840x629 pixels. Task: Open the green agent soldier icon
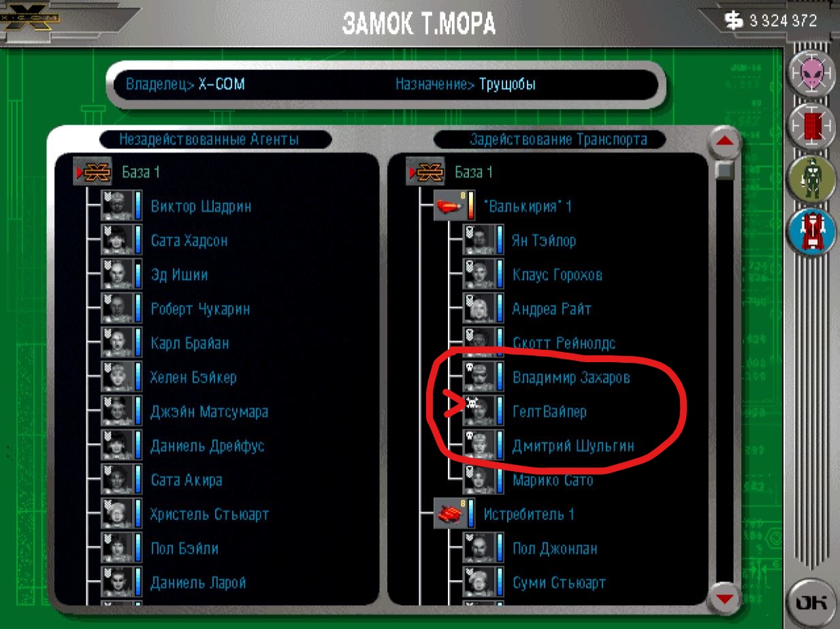(811, 178)
